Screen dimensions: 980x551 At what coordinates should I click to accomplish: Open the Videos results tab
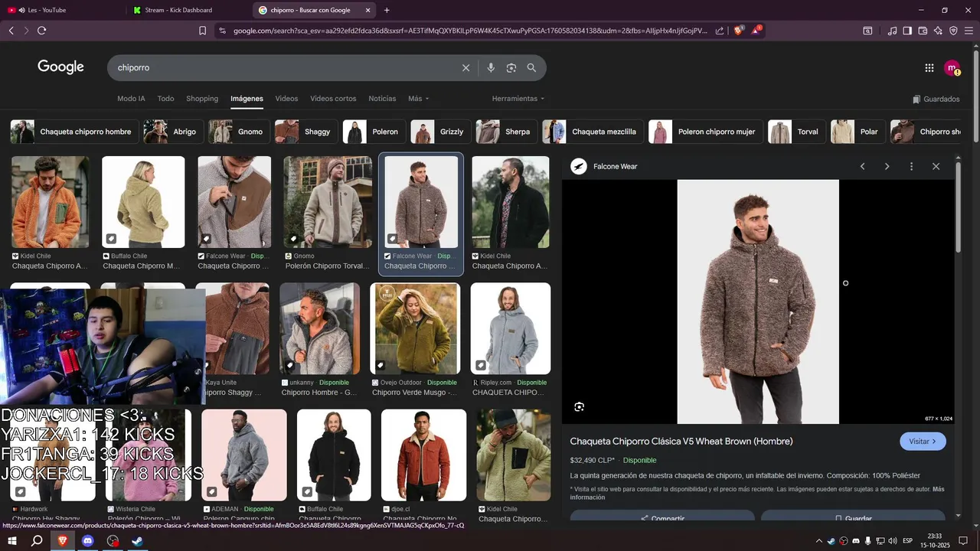(x=286, y=99)
